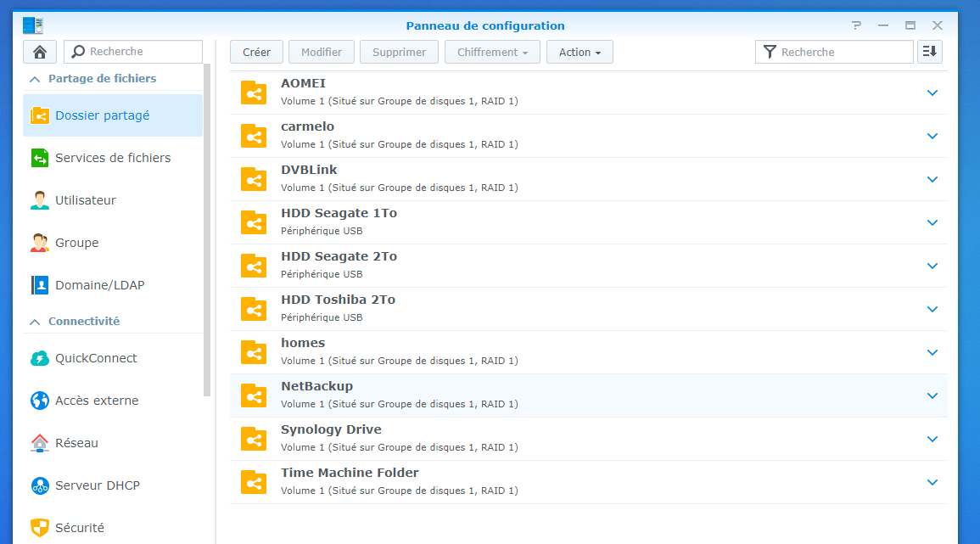The height and width of the screenshot is (544, 980).
Task: Expand HDD Seagate 1To details
Action: click(x=932, y=222)
